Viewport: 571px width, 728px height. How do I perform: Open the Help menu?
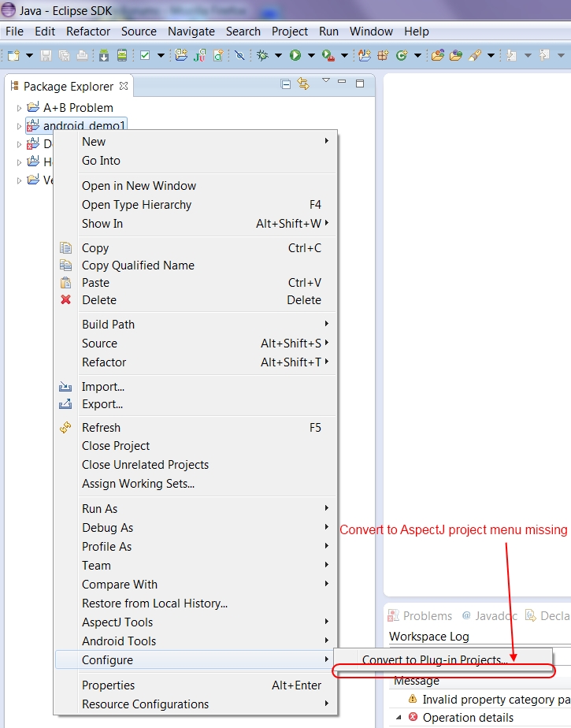click(417, 32)
